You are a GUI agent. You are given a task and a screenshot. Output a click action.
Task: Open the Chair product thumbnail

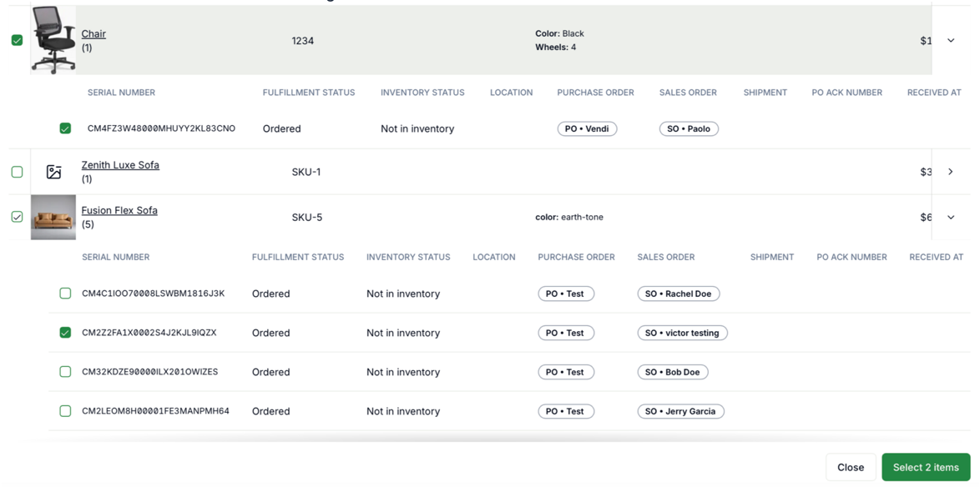click(x=53, y=40)
